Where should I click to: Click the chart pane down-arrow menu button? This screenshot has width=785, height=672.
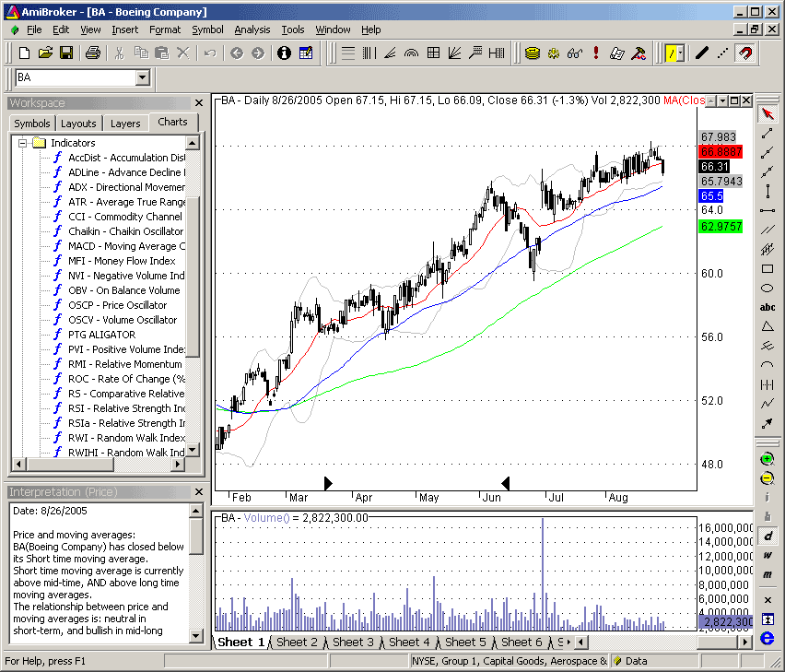tap(722, 100)
